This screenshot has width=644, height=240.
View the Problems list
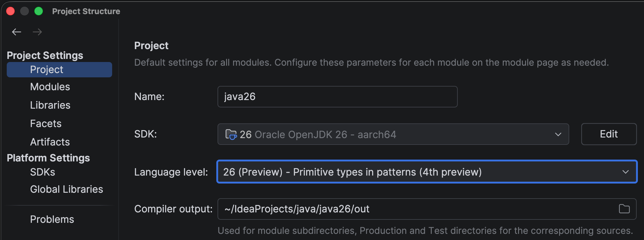point(52,219)
